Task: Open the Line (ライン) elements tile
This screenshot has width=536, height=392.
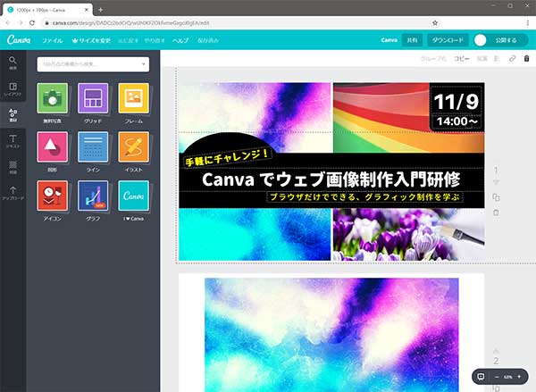Action: [93, 147]
